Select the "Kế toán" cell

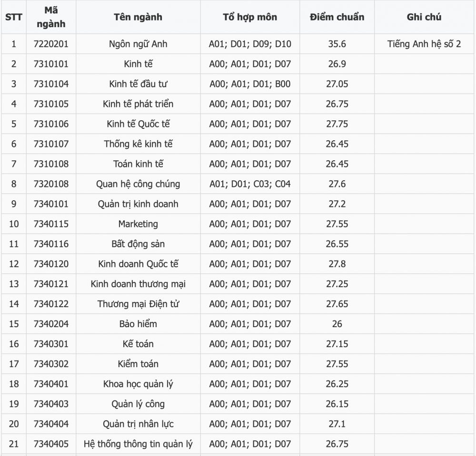click(138, 344)
